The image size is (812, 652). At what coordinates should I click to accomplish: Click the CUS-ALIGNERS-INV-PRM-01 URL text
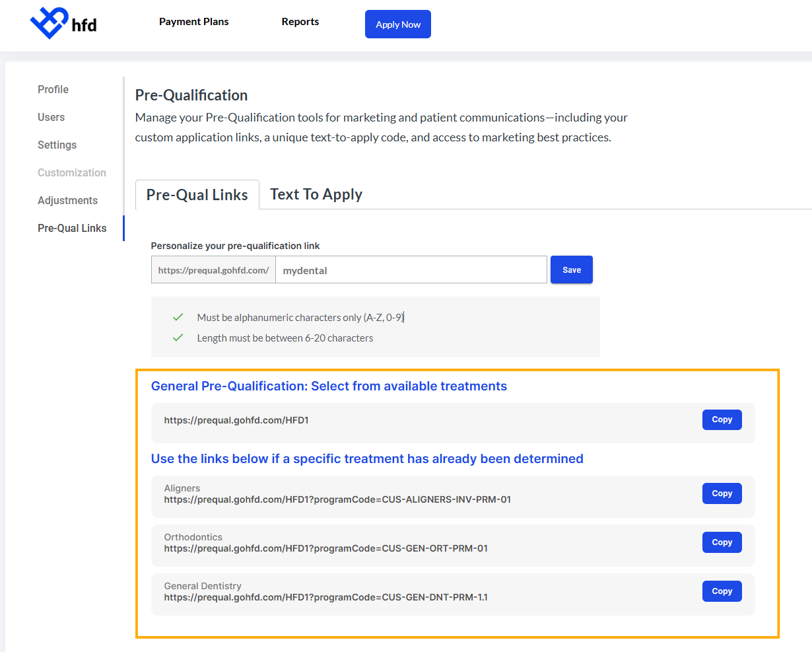[337, 499]
